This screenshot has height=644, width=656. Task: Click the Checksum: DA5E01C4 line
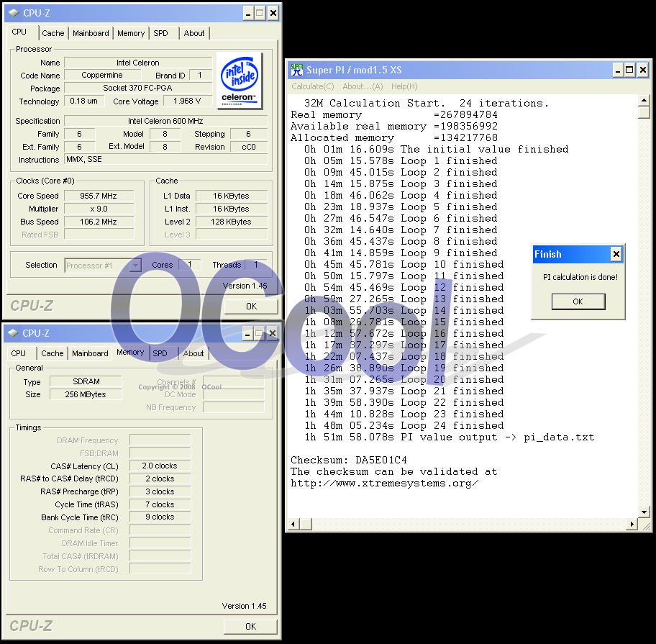(349, 461)
